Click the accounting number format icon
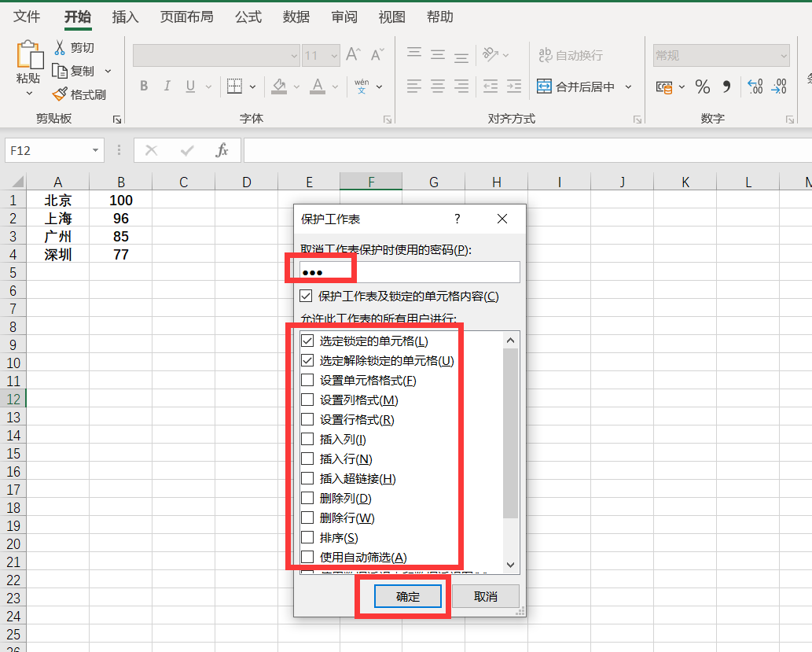 [664, 87]
